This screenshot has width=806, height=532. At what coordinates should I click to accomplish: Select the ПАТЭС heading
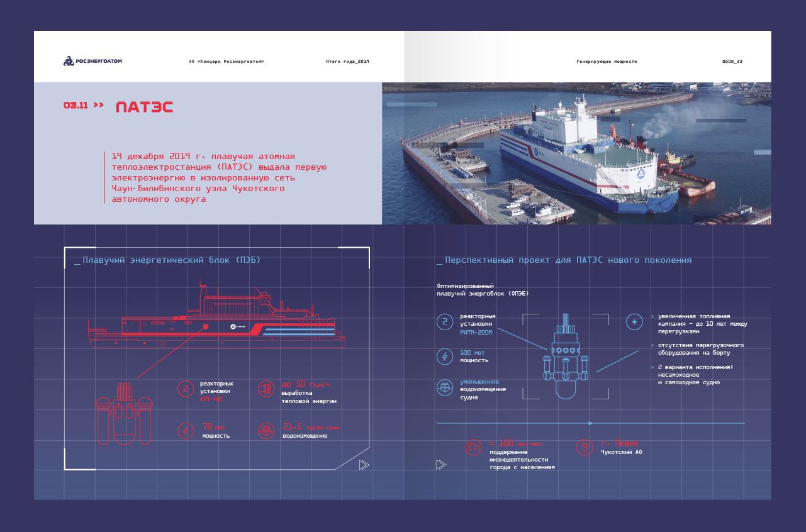(x=144, y=108)
